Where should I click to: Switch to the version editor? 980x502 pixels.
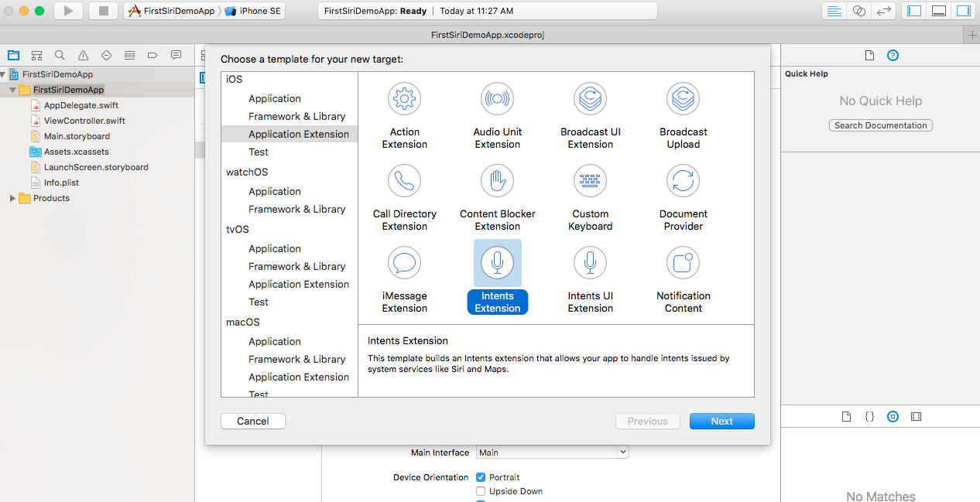click(883, 11)
